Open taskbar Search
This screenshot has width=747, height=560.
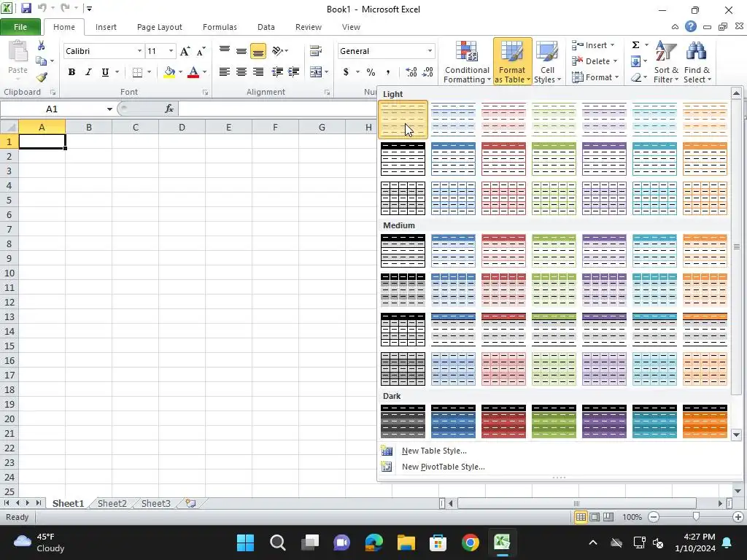click(277, 542)
